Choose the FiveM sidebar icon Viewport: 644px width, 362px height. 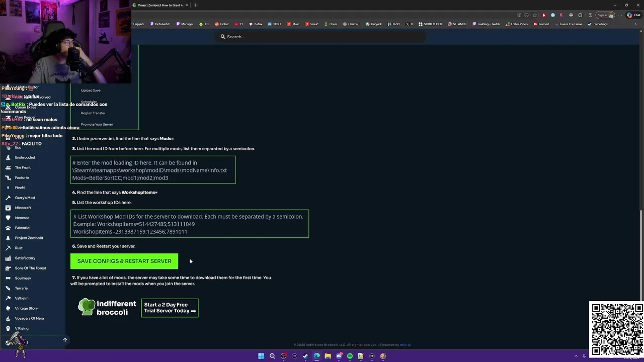coord(8,188)
